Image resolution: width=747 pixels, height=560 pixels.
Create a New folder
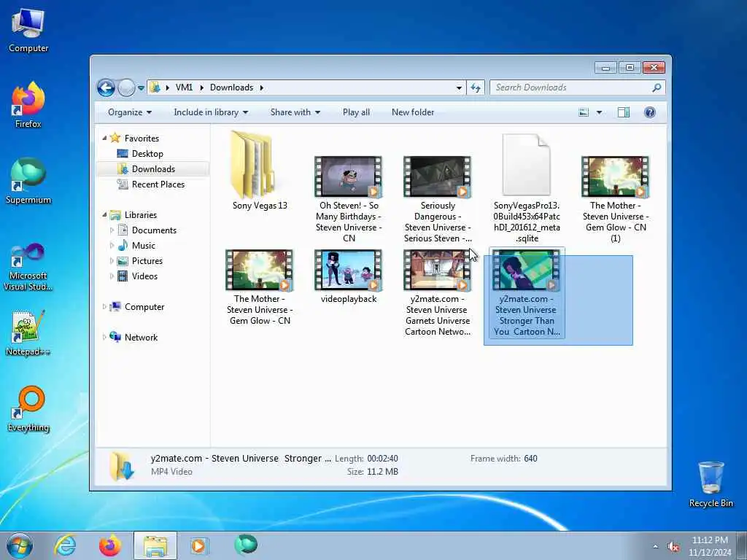pyautogui.click(x=413, y=112)
